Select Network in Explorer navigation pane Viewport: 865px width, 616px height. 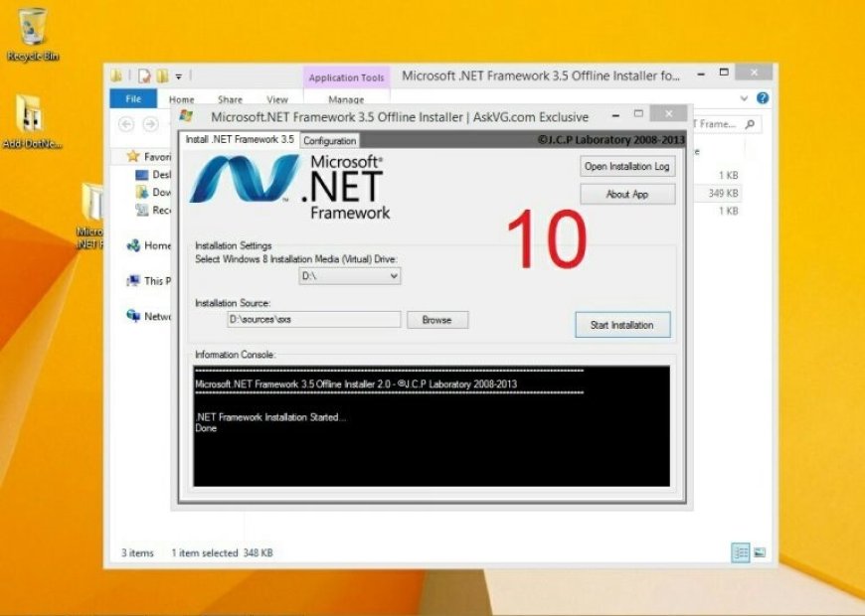point(149,316)
